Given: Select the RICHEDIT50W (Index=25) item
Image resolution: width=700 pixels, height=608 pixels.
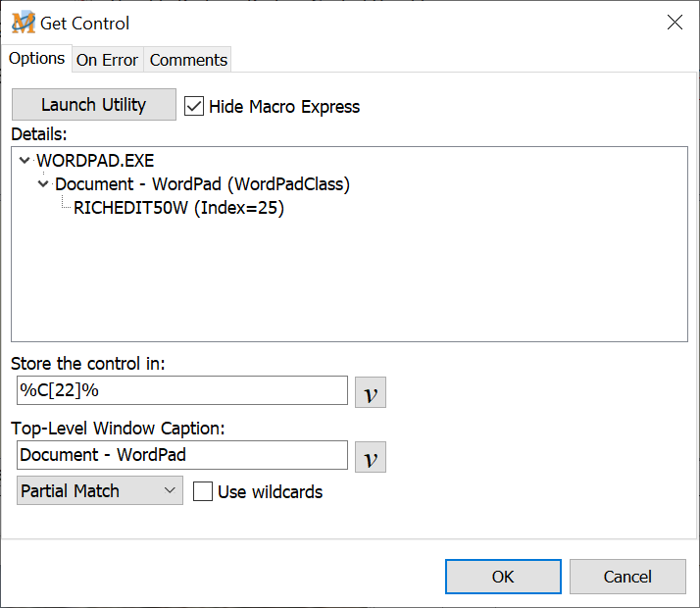Looking at the screenshot, I should [x=178, y=208].
